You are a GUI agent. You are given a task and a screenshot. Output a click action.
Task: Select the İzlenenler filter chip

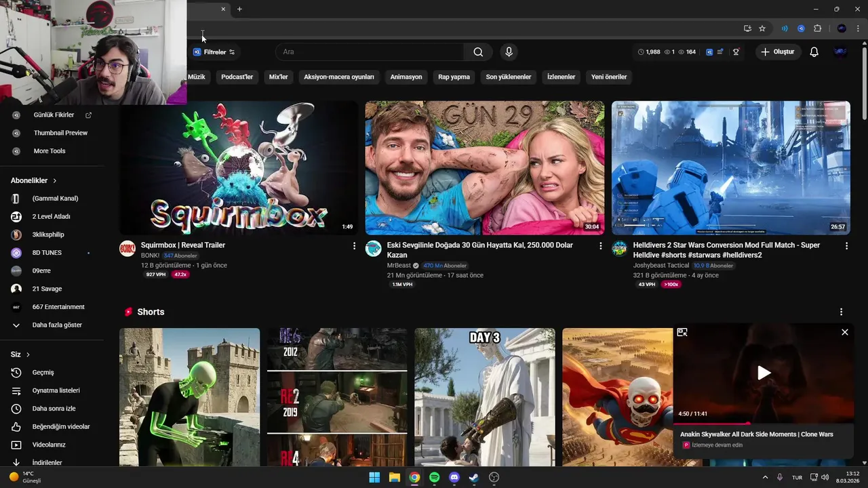561,77
